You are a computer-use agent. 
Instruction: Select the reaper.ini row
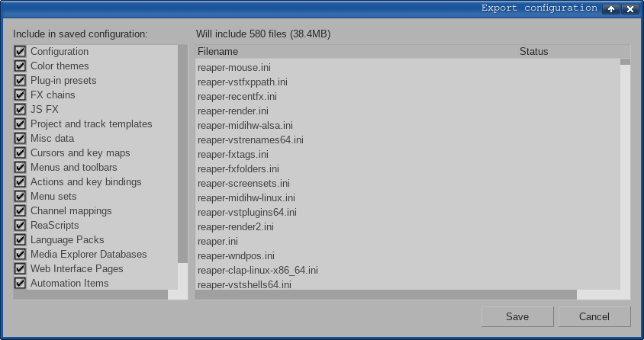pos(407,241)
